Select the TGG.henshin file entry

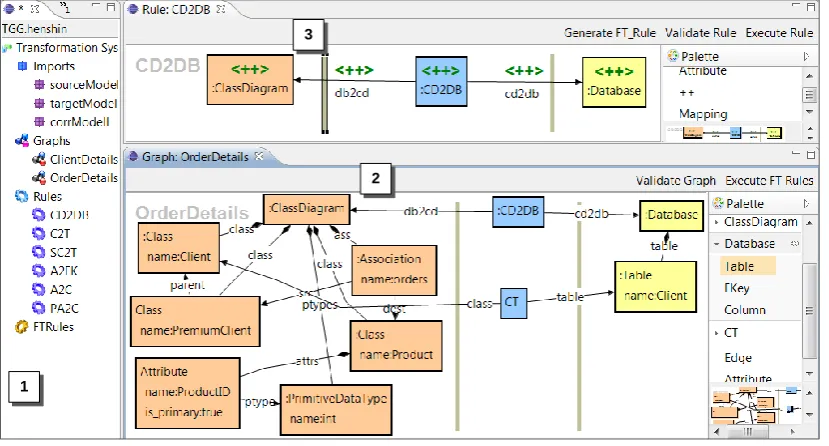pos(35,29)
